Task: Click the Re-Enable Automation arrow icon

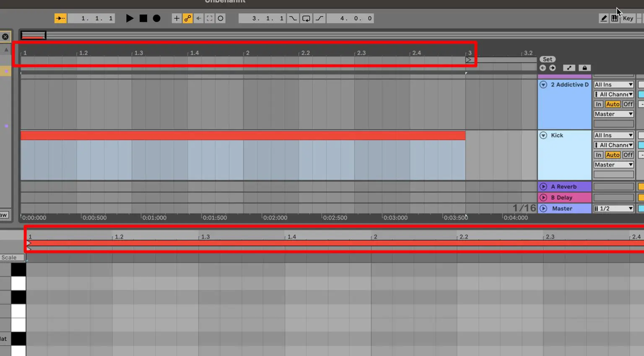Action: click(x=198, y=18)
